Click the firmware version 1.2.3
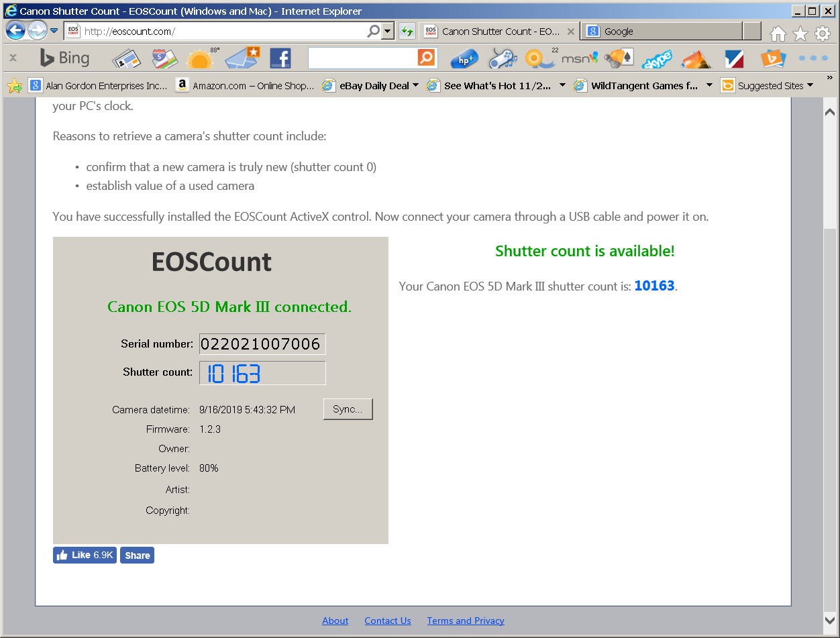This screenshot has height=638, width=840. pyautogui.click(x=210, y=429)
